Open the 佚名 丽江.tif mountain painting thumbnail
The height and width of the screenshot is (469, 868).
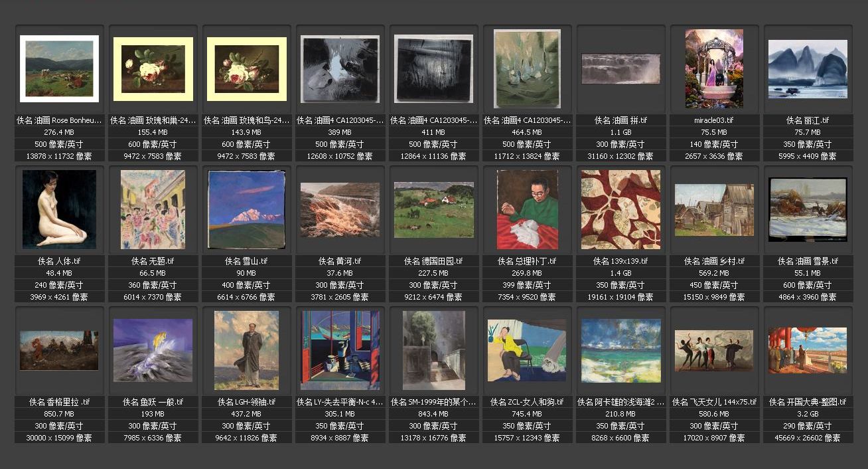(x=808, y=69)
